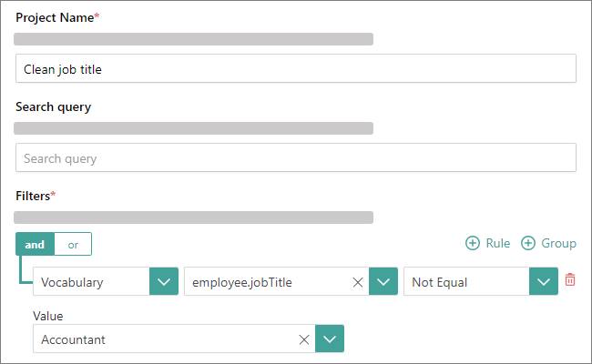
Task: Delete the filter rule with trash icon
Action: [x=570, y=280]
